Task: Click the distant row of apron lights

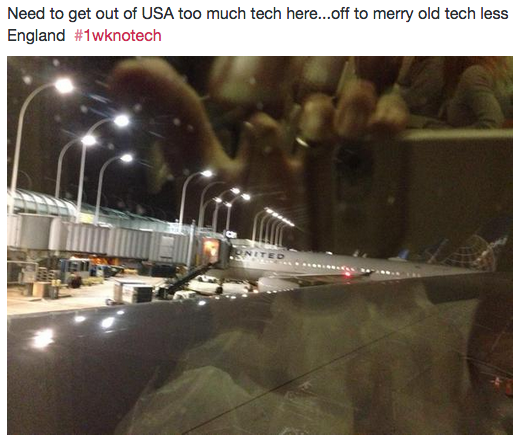Action: [273, 225]
